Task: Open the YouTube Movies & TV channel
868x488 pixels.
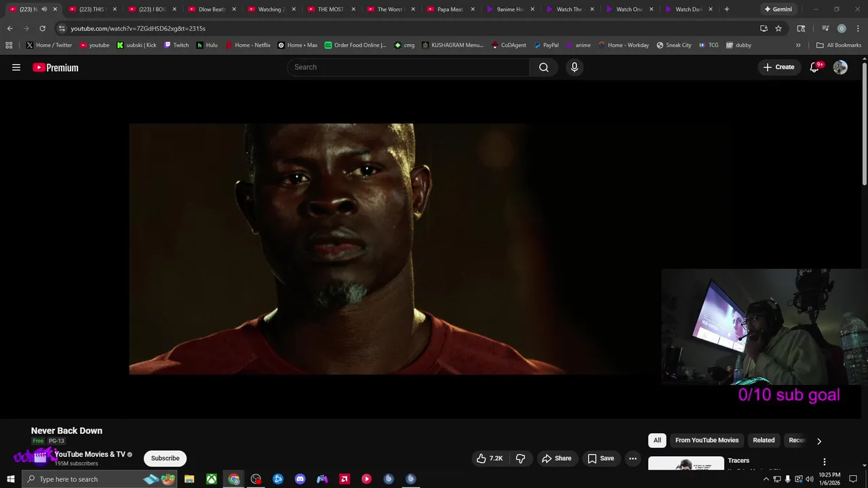Action: (x=90, y=454)
